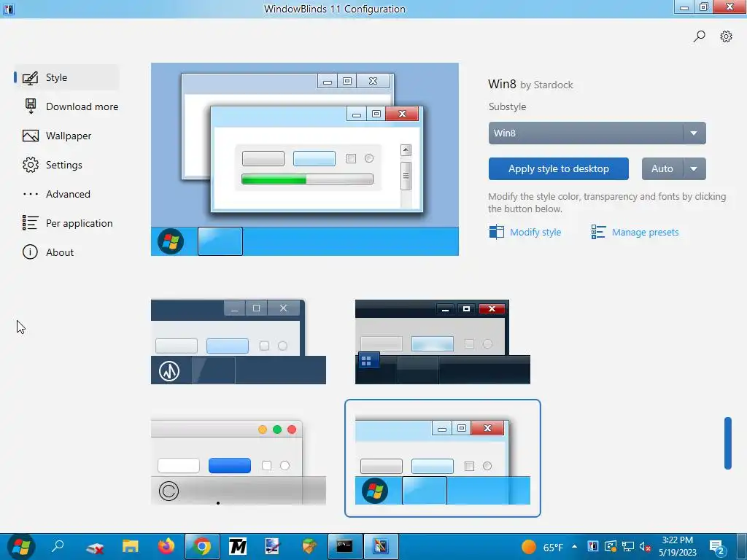Click the search magnifier icon at top right
Screen dimensions: 747x560
699,36
